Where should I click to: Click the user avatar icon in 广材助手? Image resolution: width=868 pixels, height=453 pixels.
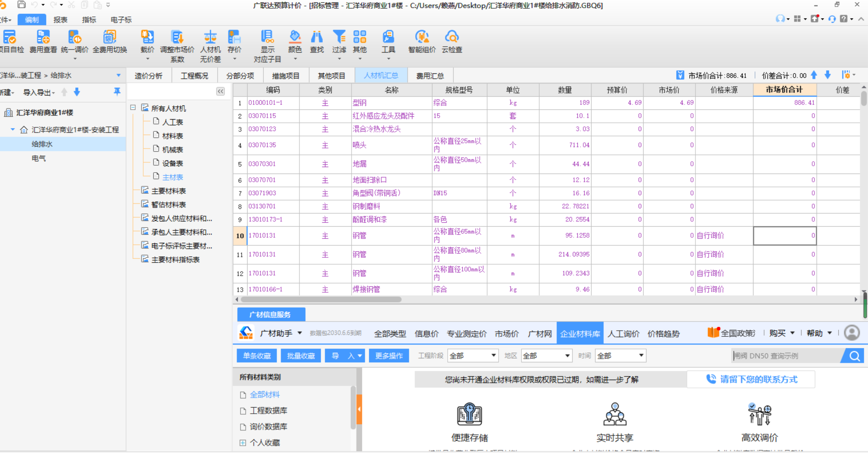(852, 333)
